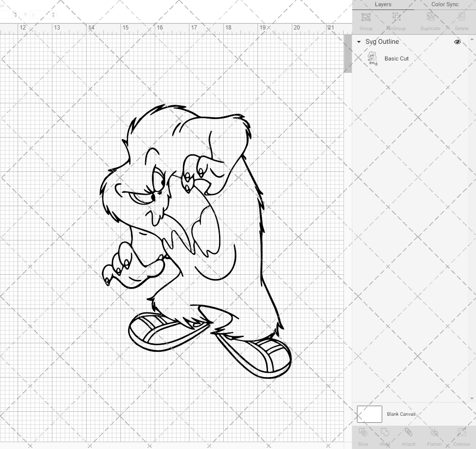Click the canvas vertical scrollbar thumb
The image size is (476, 449).
pyautogui.click(x=347, y=54)
